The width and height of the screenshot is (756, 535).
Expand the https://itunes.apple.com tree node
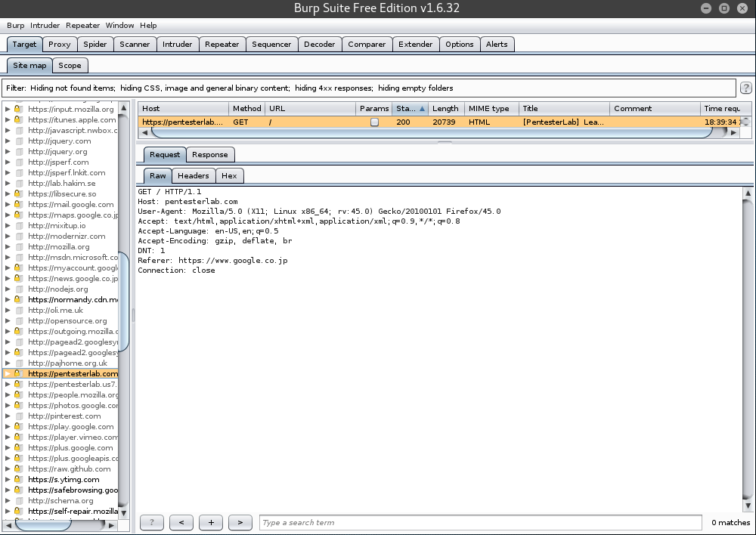point(8,119)
